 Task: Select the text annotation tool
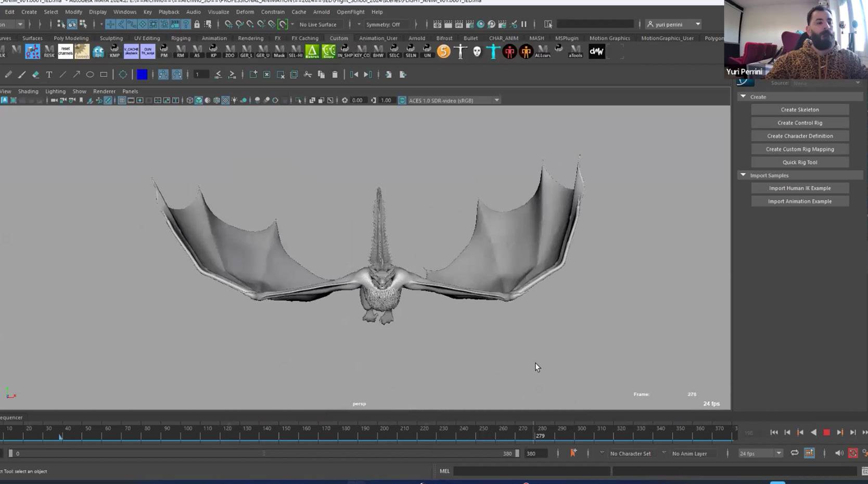click(49, 74)
